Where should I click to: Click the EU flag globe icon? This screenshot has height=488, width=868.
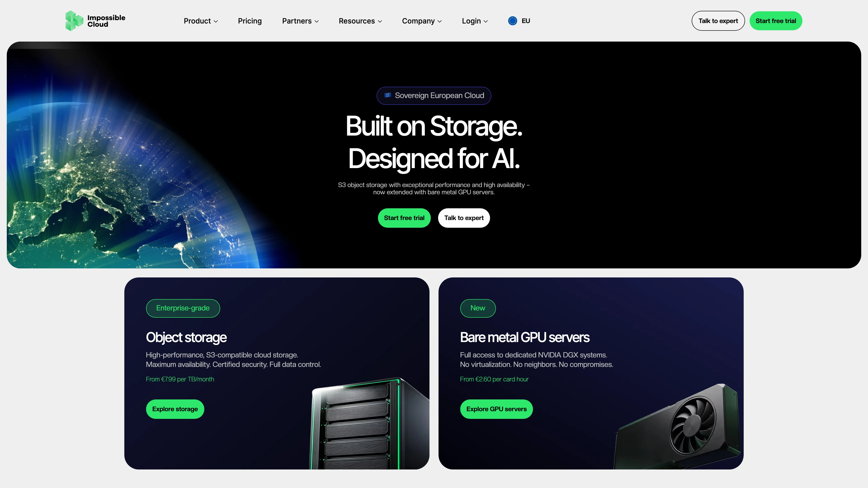[x=512, y=21]
